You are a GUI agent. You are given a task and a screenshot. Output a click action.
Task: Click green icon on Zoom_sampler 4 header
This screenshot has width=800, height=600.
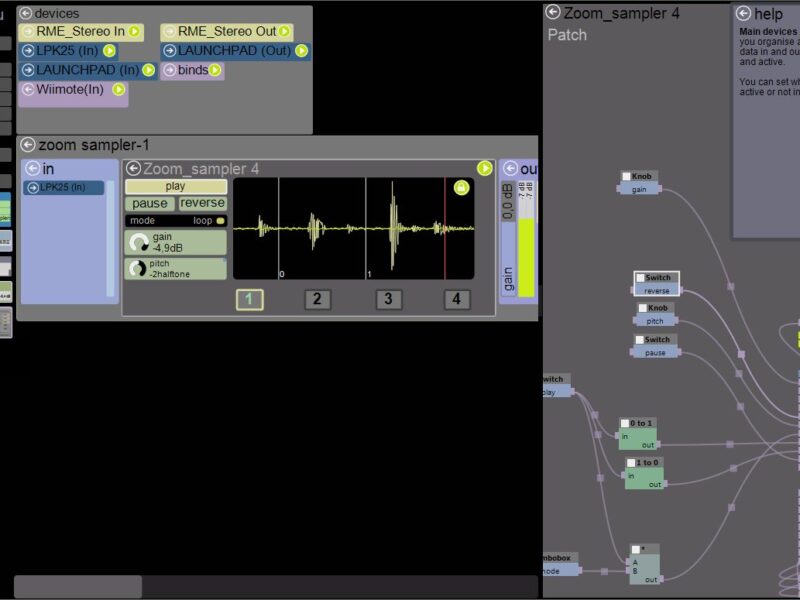485,168
